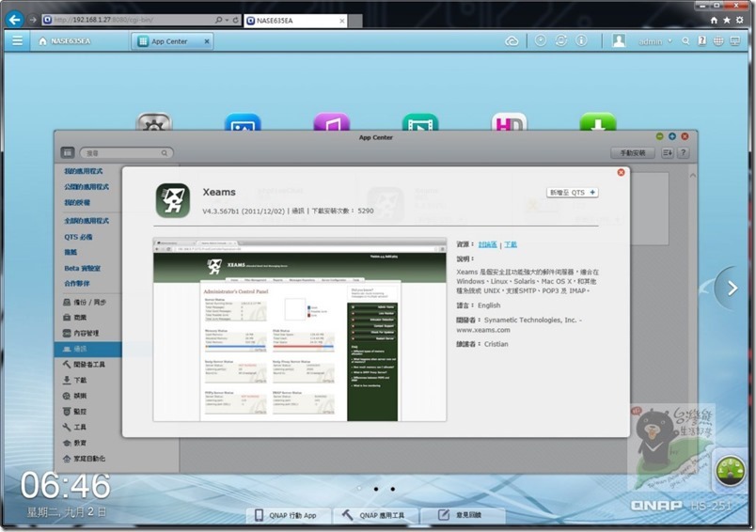Toggle the App Center sidebar view icon
The image size is (756, 532).
pyautogui.click(x=68, y=153)
